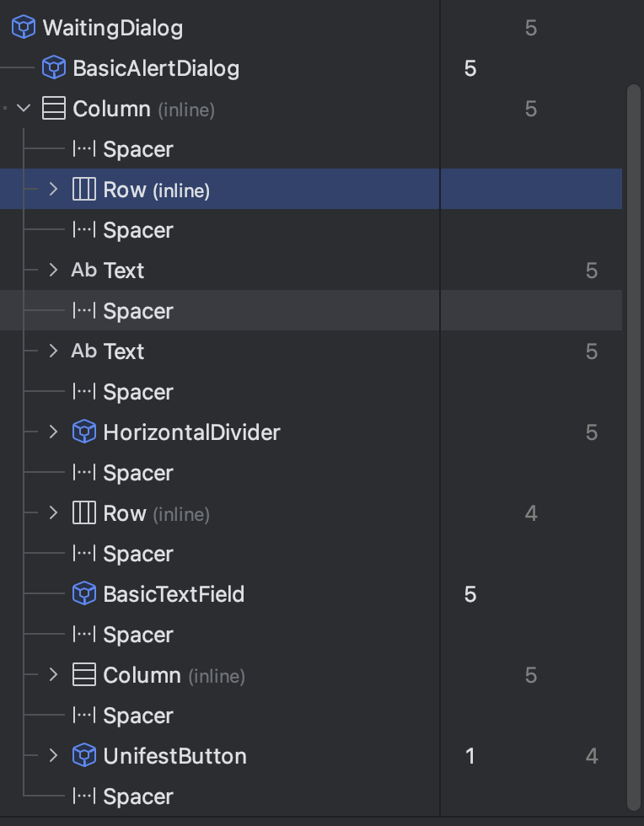
Task: Click the BasicAlertDialog composable icon
Action: point(54,68)
